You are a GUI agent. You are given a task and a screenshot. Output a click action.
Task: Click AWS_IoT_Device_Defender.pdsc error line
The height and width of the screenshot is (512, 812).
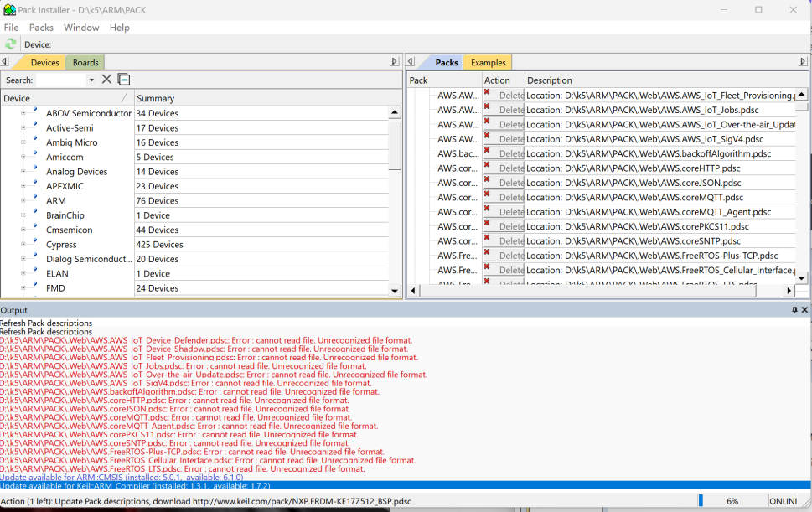(206, 340)
